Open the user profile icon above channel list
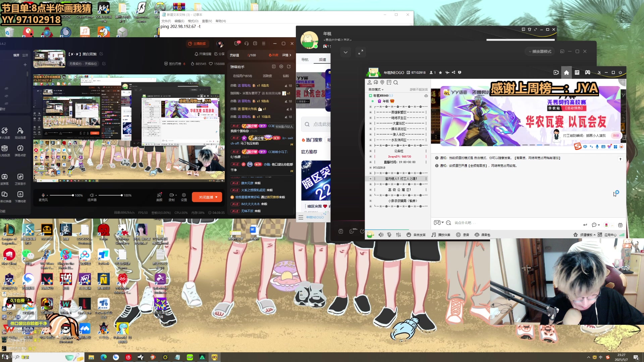644x362 pixels. coord(369,82)
